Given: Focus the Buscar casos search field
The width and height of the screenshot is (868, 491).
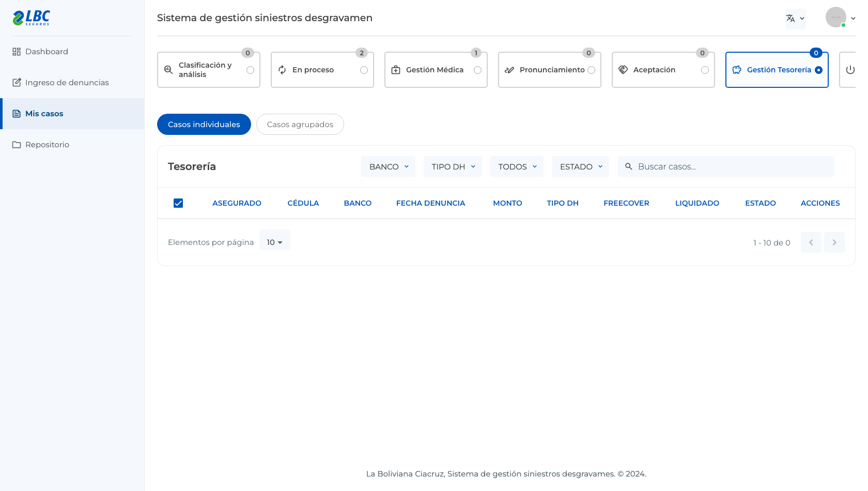Looking at the screenshot, I should pyautogui.click(x=726, y=166).
